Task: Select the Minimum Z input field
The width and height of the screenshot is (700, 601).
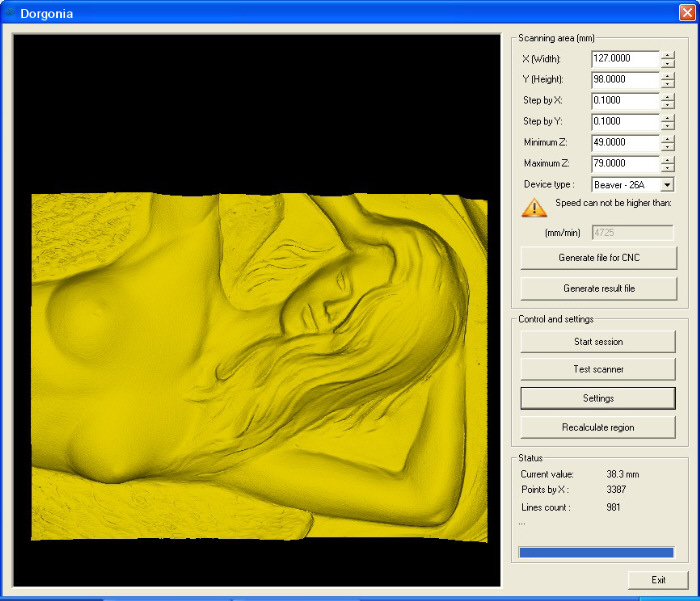Action: point(625,143)
